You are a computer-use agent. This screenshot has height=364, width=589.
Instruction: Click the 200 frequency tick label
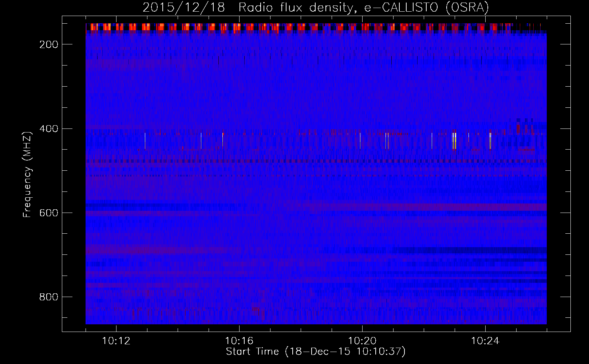pos(49,44)
